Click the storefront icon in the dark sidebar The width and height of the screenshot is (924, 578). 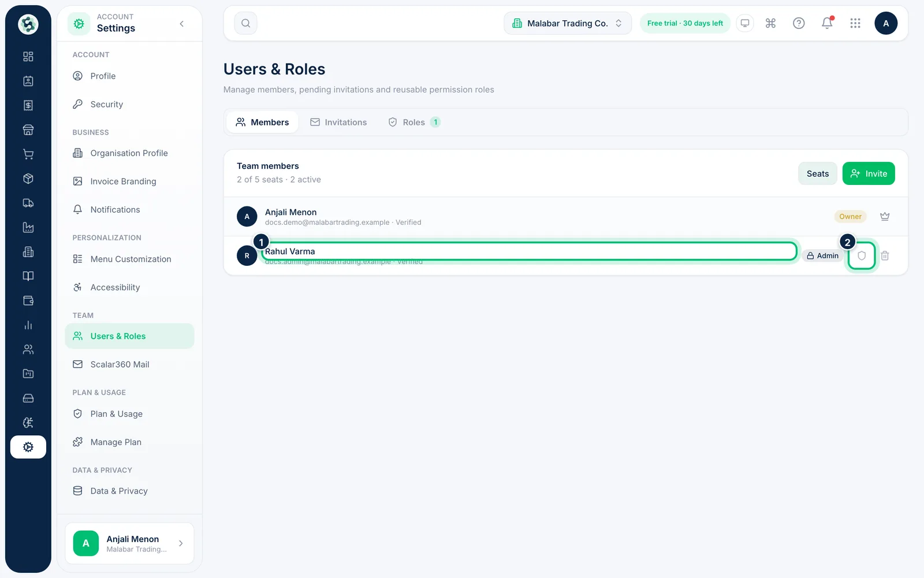(x=28, y=129)
